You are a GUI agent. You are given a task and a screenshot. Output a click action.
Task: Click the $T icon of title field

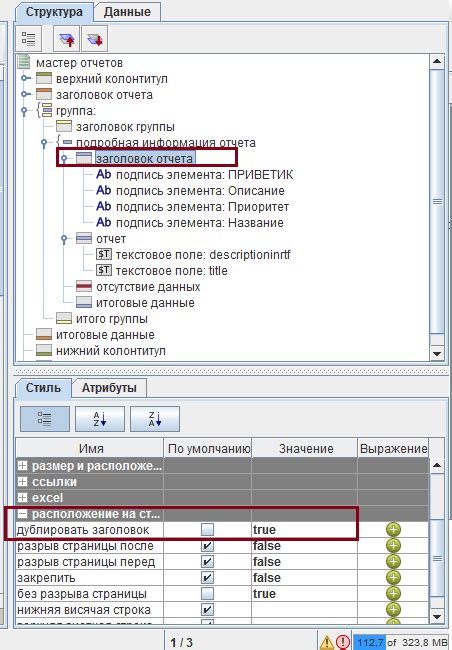click(x=104, y=270)
